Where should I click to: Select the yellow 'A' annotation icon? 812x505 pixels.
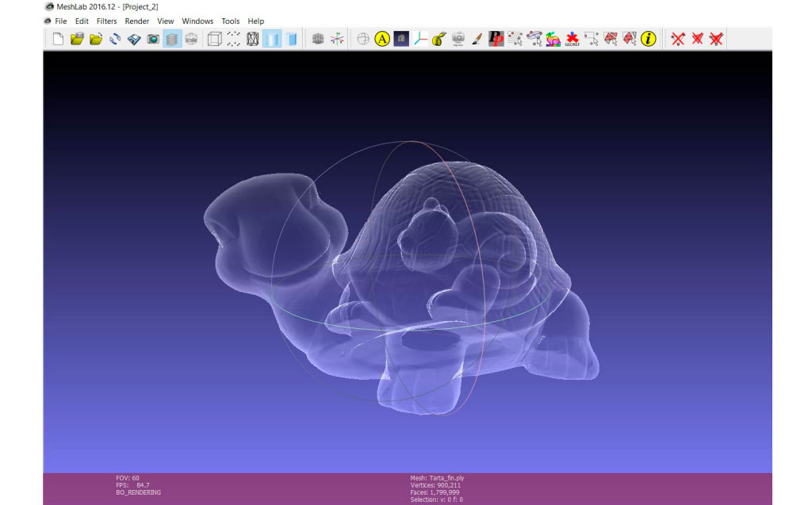pos(381,39)
